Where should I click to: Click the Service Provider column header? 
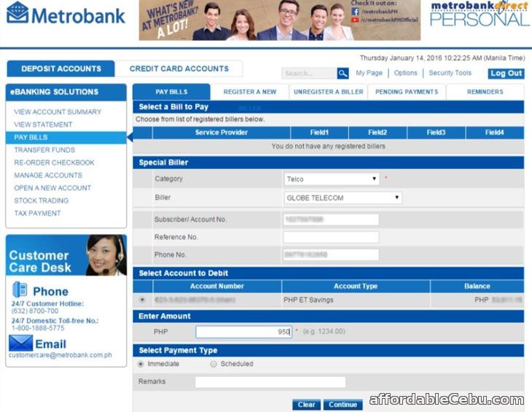pyautogui.click(x=222, y=133)
